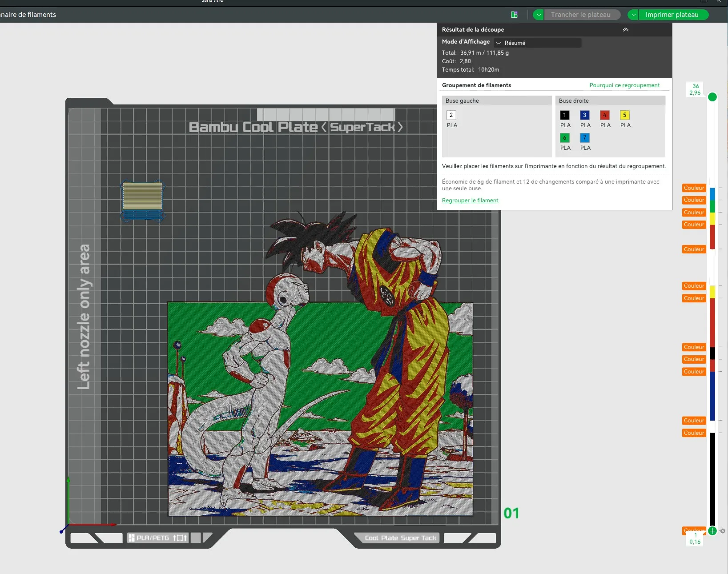This screenshot has height=574, width=728.
Task: Click the top layer value box showing 36 / 2,96
Action: click(695, 89)
